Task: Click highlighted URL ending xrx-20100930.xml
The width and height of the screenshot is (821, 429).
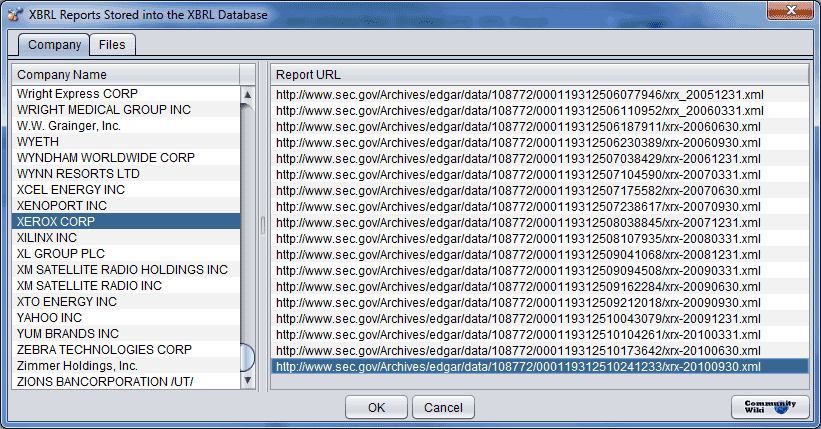Action: 540,366
